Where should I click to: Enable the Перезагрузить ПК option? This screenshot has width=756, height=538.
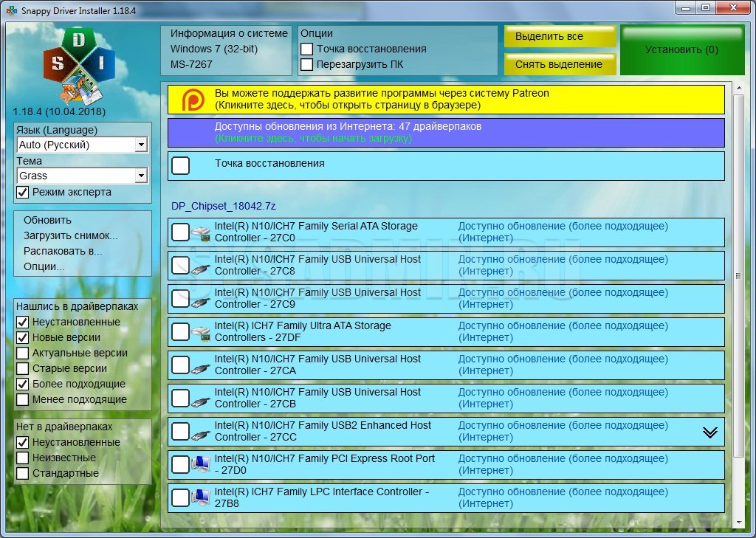click(x=307, y=64)
